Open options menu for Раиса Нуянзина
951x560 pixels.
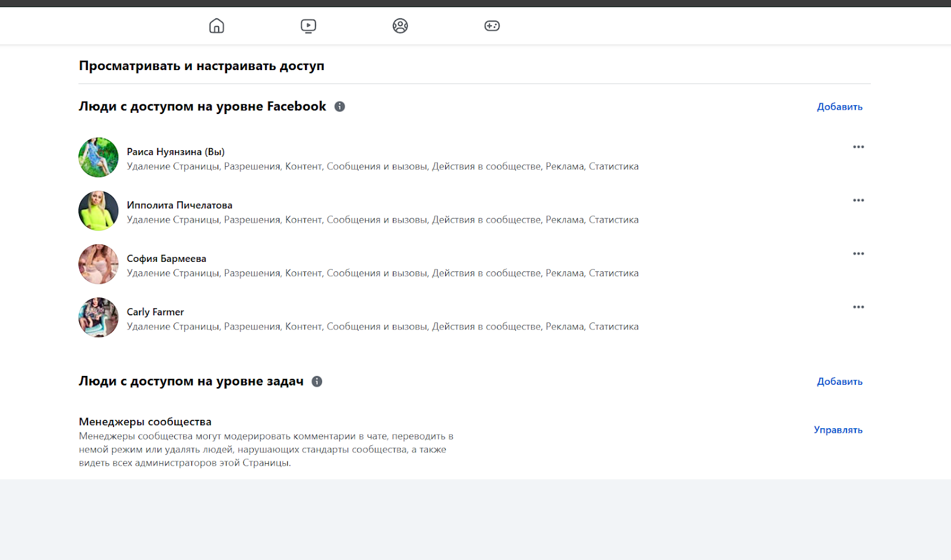858,147
